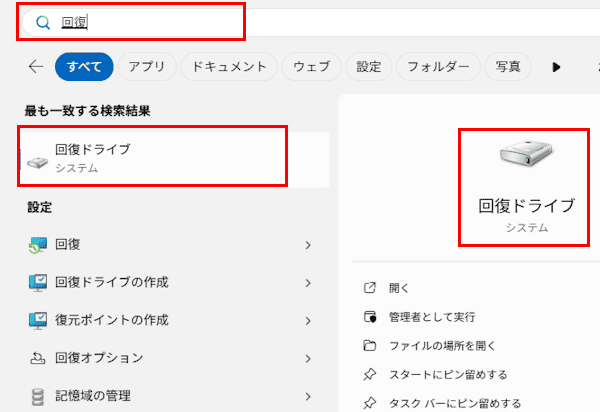600x412 pixels.
Task: Open the 回復 settings result
Action: (x=174, y=244)
